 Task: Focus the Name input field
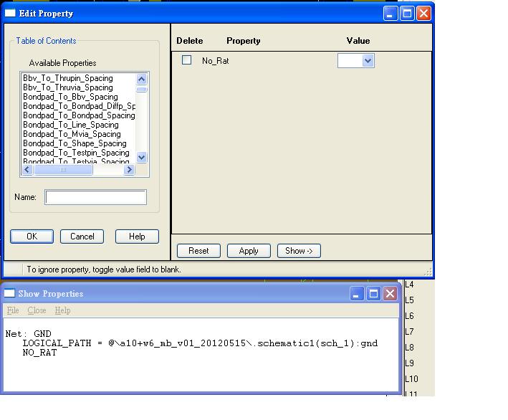(x=95, y=197)
